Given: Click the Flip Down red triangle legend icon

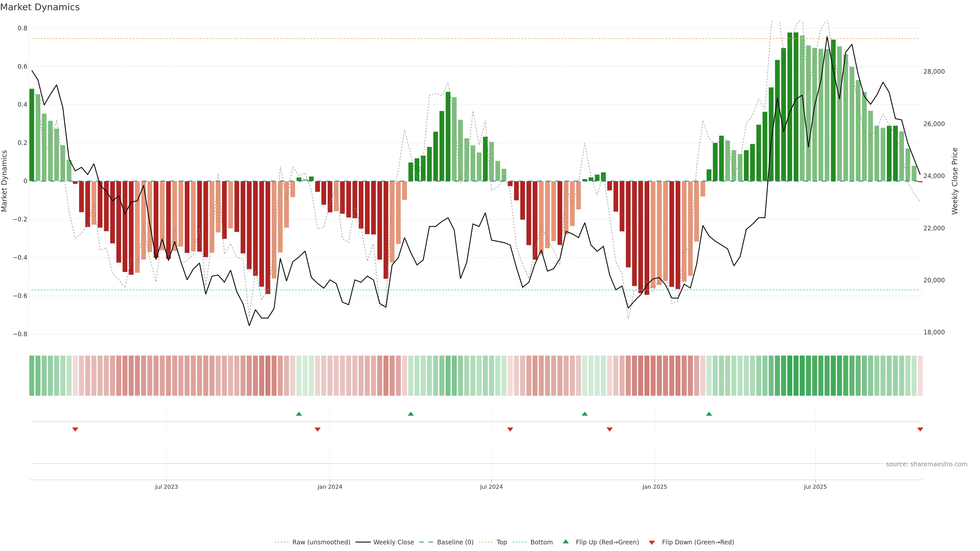Looking at the screenshot, I should pyautogui.click(x=652, y=543).
